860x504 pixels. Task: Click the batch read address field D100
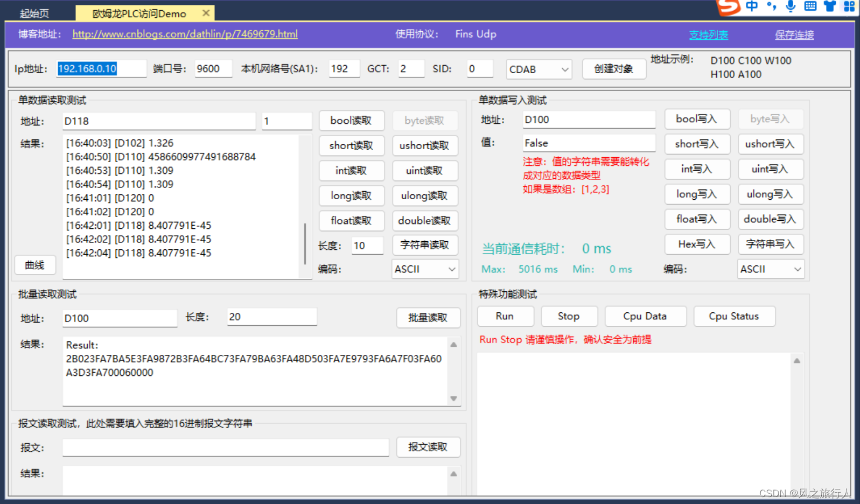pos(120,318)
